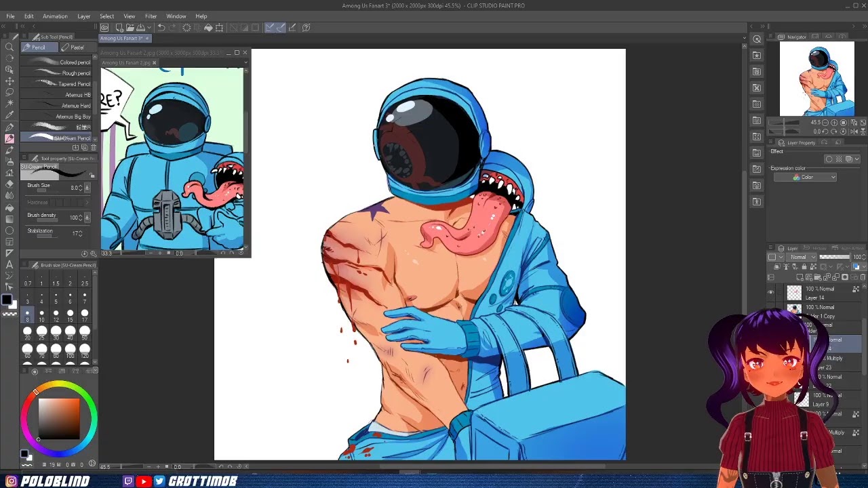Hide Layer 14 using its eye icon
Screen dimensions: 868x488
(x=771, y=293)
